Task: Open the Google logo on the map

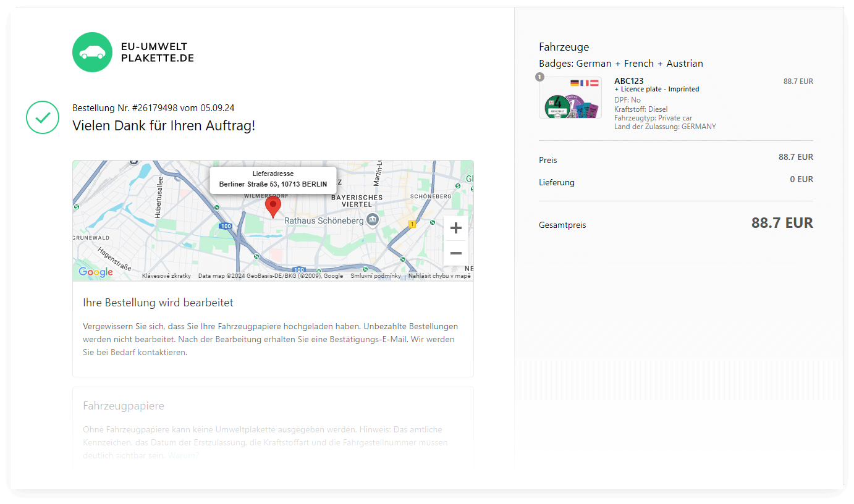Action: pyautogui.click(x=96, y=272)
